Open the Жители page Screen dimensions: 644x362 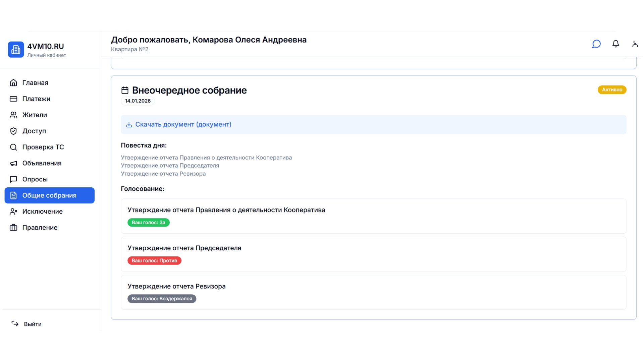pyautogui.click(x=35, y=115)
